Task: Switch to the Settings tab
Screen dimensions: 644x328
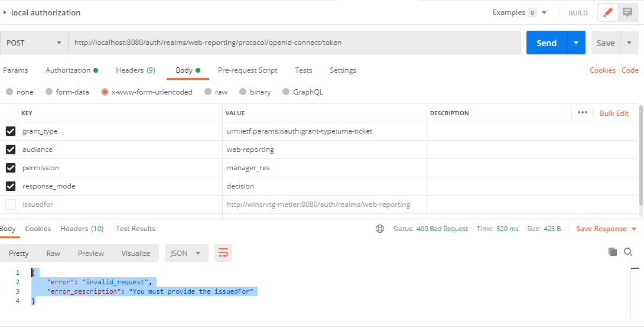Action: (x=343, y=70)
